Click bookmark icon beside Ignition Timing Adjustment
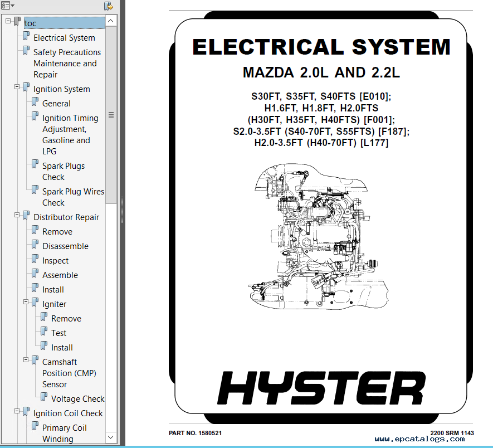493x448 pixels. click(x=35, y=116)
